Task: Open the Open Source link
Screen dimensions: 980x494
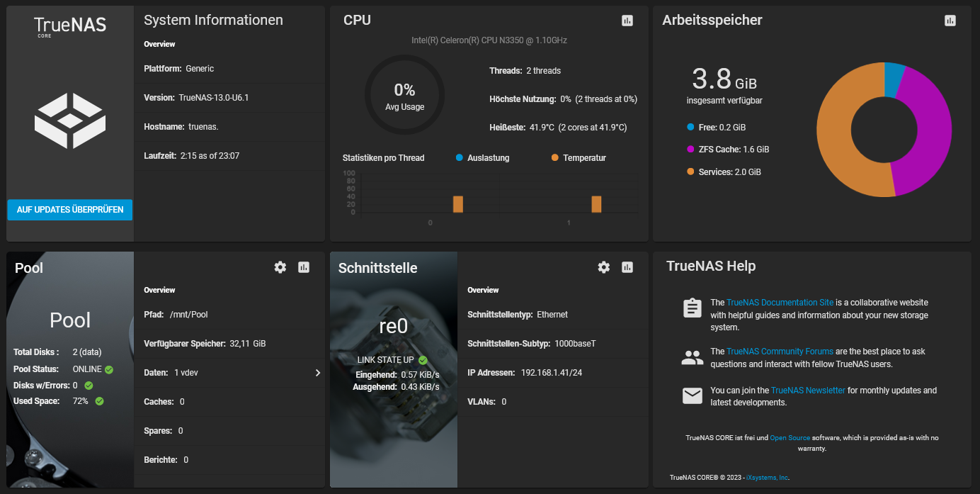Action: tap(790, 438)
